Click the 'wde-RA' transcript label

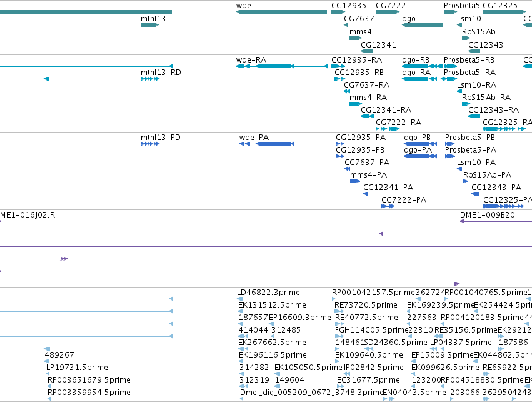[251, 60]
